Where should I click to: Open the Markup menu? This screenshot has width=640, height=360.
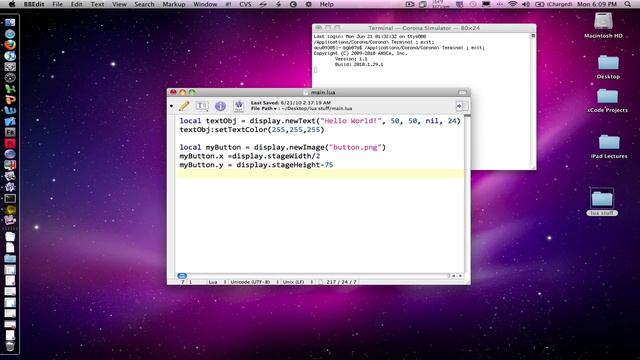pos(174,4)
